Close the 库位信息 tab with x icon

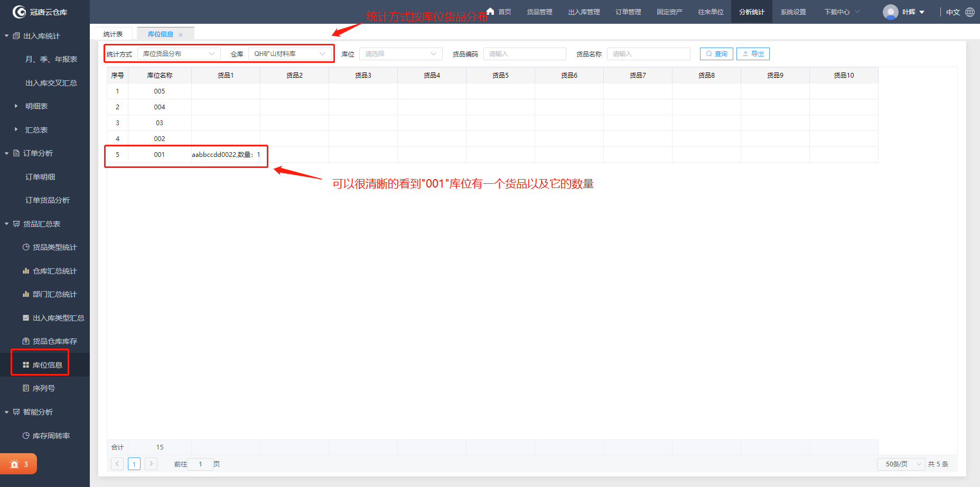coord(181,34)
